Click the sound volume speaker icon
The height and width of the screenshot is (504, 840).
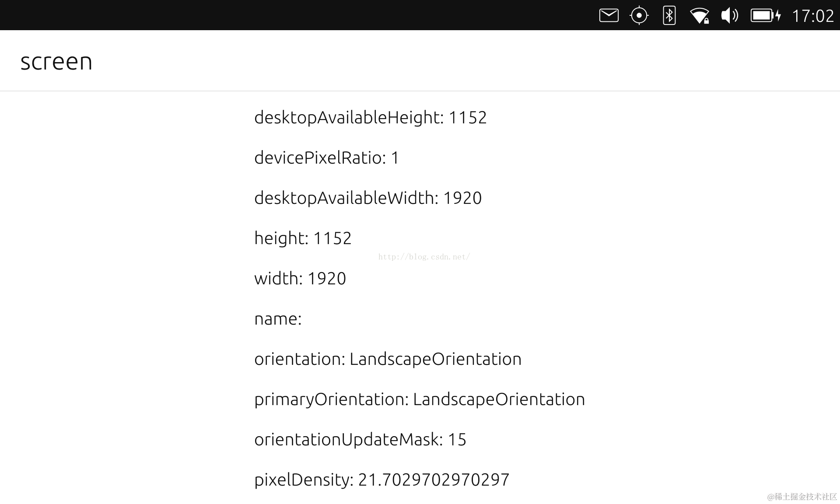(729, 16)
